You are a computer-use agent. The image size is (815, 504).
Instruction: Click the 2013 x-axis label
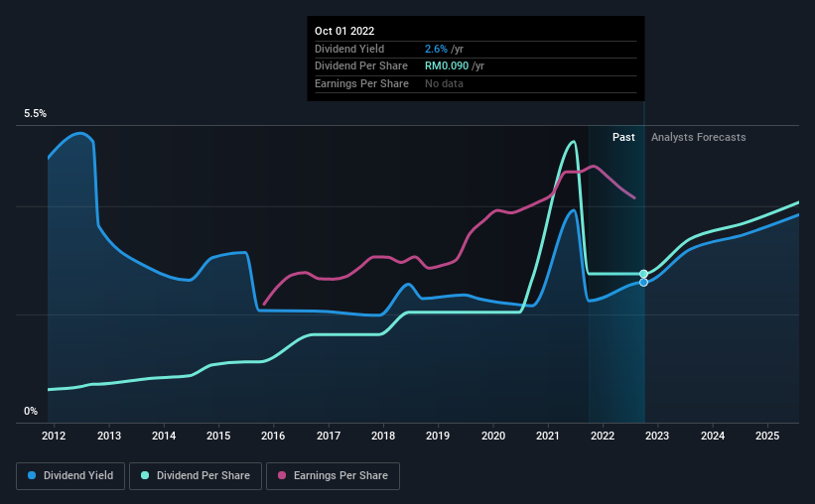tap(109, 436)
